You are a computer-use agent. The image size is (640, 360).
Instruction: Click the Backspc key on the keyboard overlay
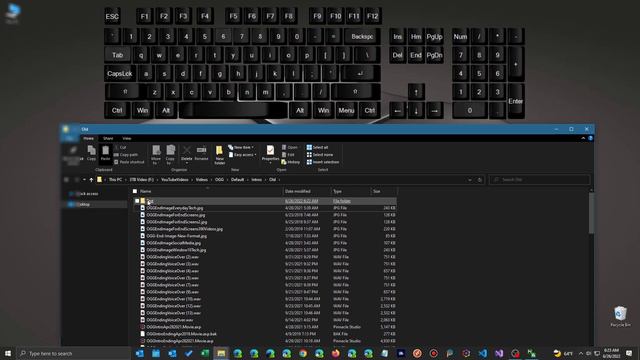pyautogui.click(x=362, y=36)
